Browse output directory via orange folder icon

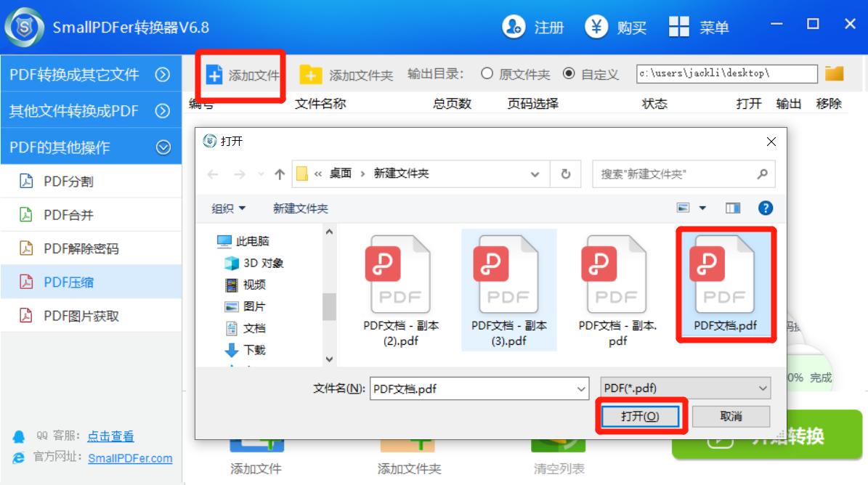(x=835, y=73)
